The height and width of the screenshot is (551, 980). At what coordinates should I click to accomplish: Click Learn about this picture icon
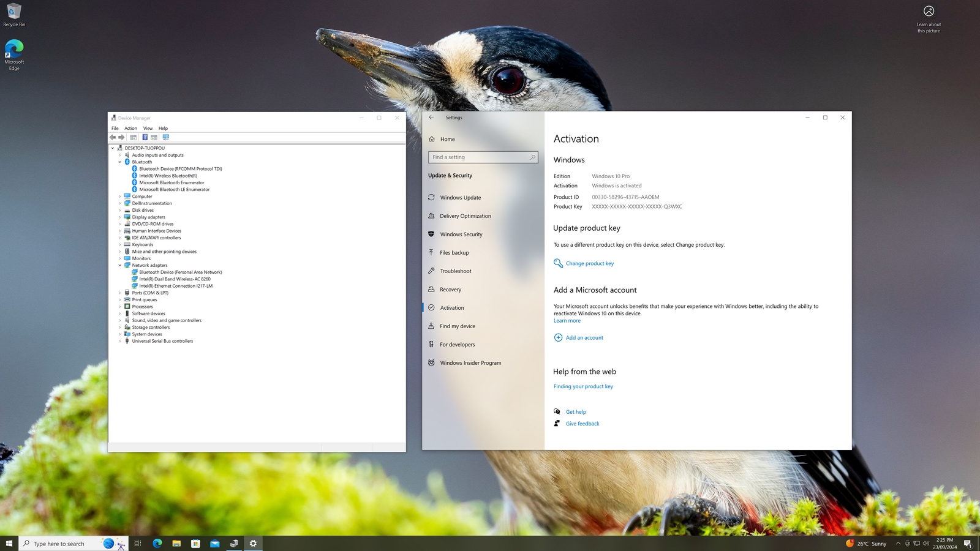click(x=929, y=18)
